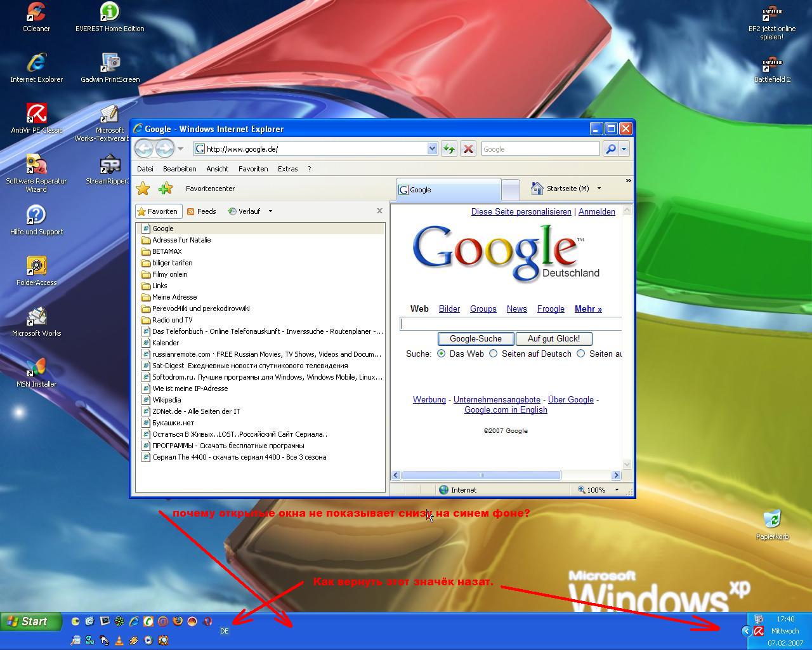Expand the toolbar overflow chevron
Viewport: 812px width, 650px height.
628,181
